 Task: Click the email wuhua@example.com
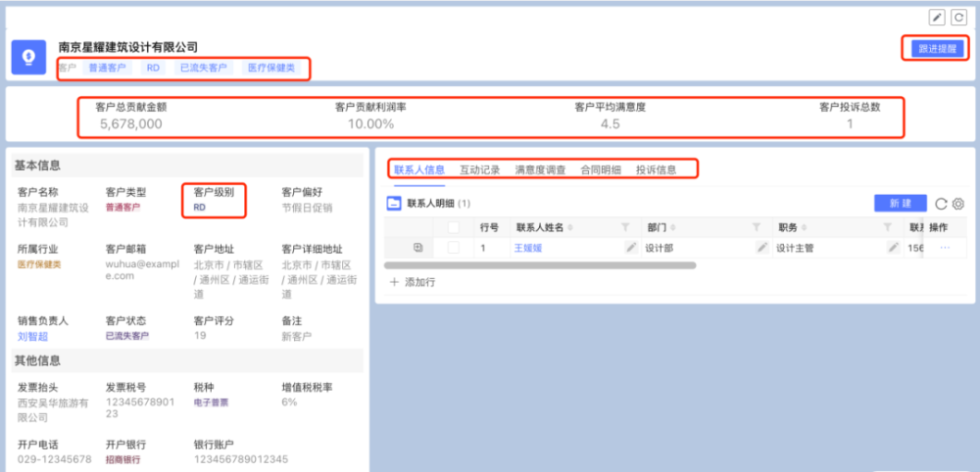pos(142,269)
